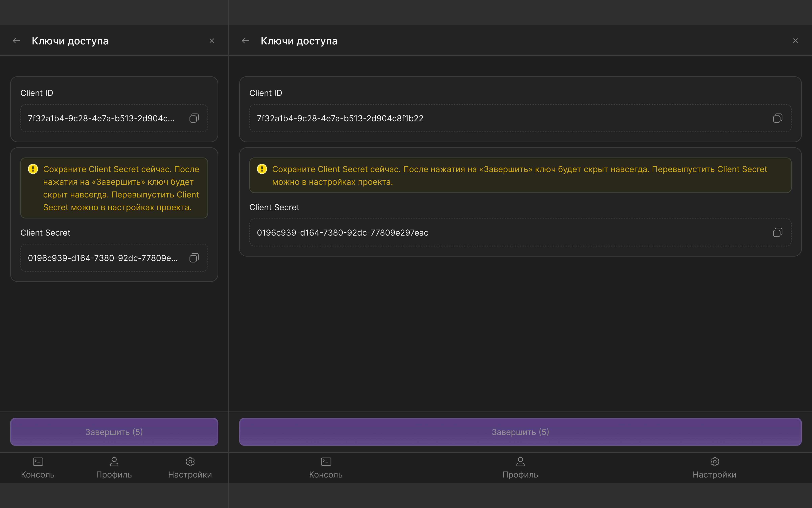The width and height of the screenshot is (812, 508).
Task: Click Client ID label in left panel
Action: point(36,93)
